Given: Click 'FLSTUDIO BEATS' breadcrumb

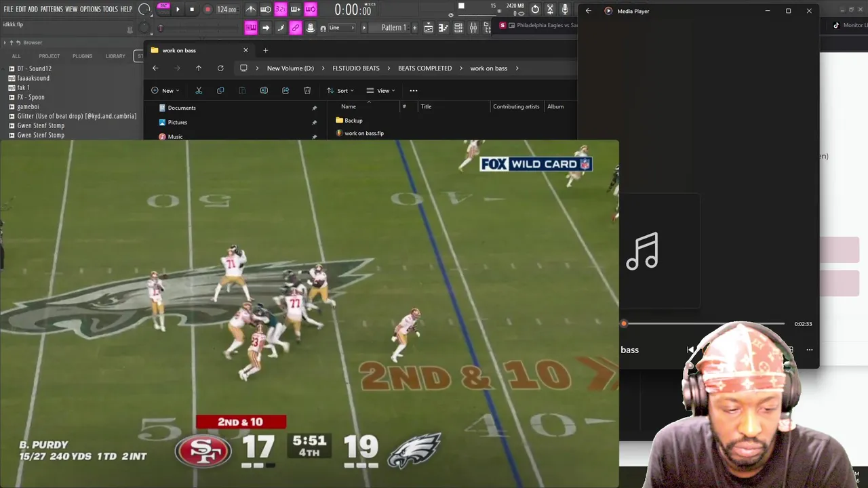Looking at the screenshot, I should (356, 68).
